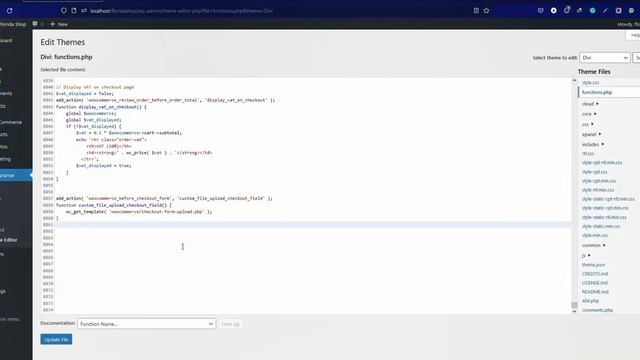The height and width of the screenshot is (360, 640).
Task: Open style-static-cpt-rtl.min.css theme file
Action: (608, 199)
